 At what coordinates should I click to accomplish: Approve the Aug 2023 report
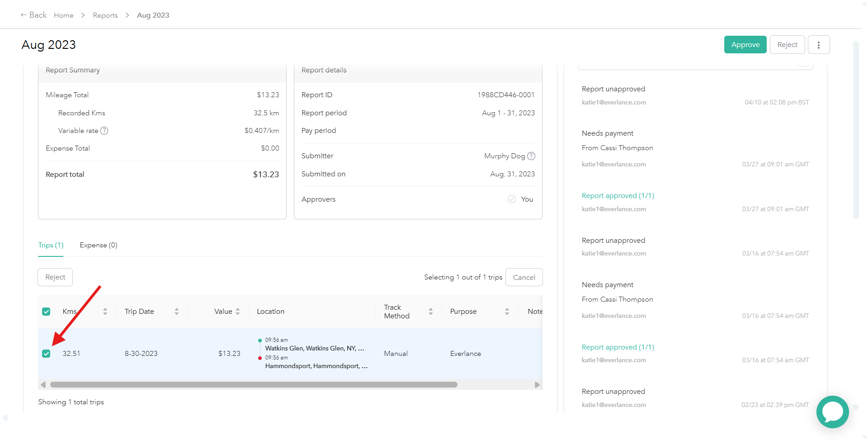click(x=745, y=45)
